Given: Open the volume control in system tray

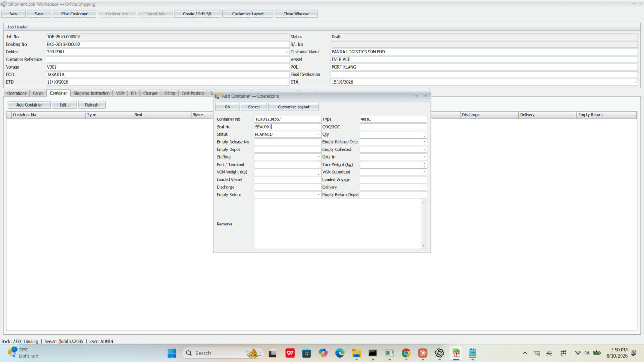Looking at the screenshot, I should point(586,353).
